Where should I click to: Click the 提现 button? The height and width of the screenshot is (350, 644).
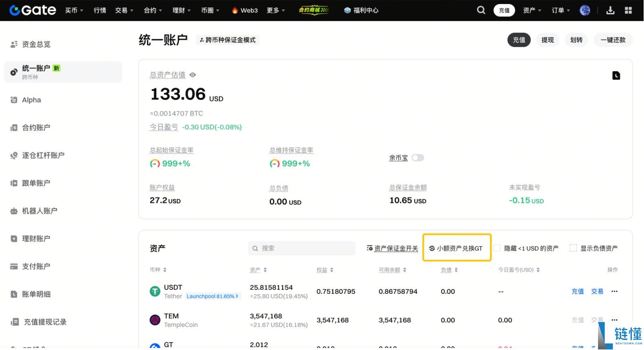coord(547,40)
